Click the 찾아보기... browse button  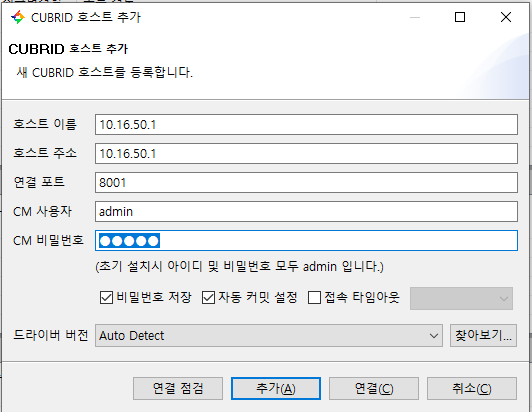click(483, 336)
